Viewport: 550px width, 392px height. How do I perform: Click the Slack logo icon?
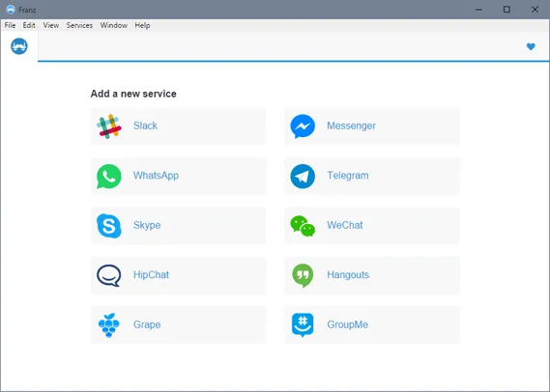pyautogui.click(x=109, y=126)
